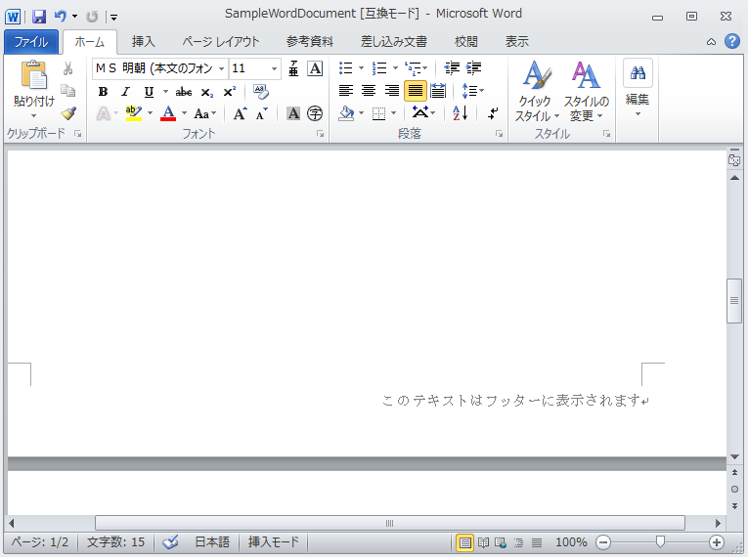748x560 pixels.
Task: Click the zoom slider handle
Action: [x=661, y=542]
